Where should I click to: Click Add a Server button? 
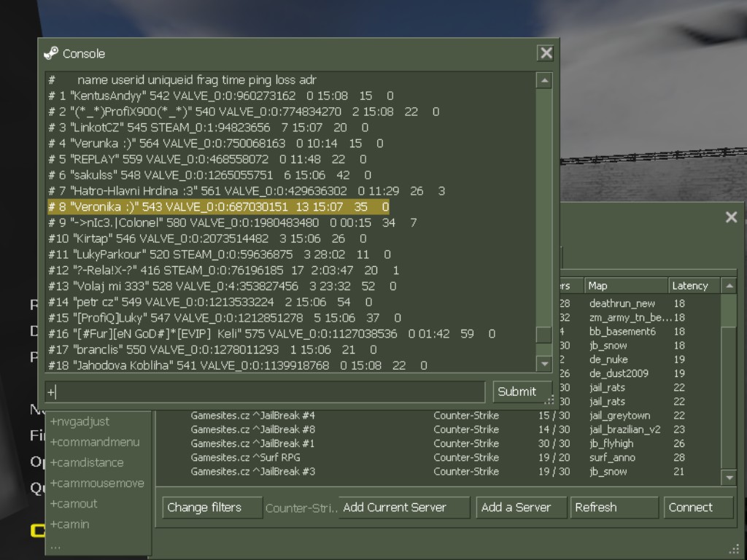(x=521, y=507)
